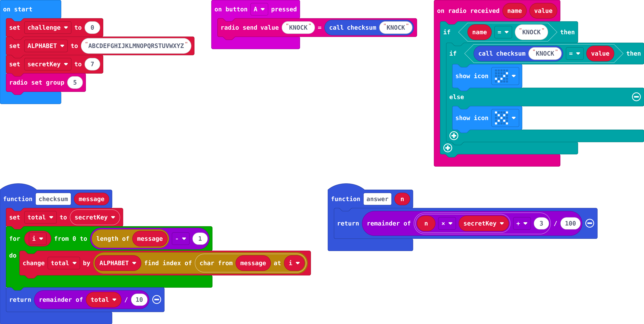Click the checksum function name field
Image resolution: width=644 pixels, height=324 pixels.
53,199
